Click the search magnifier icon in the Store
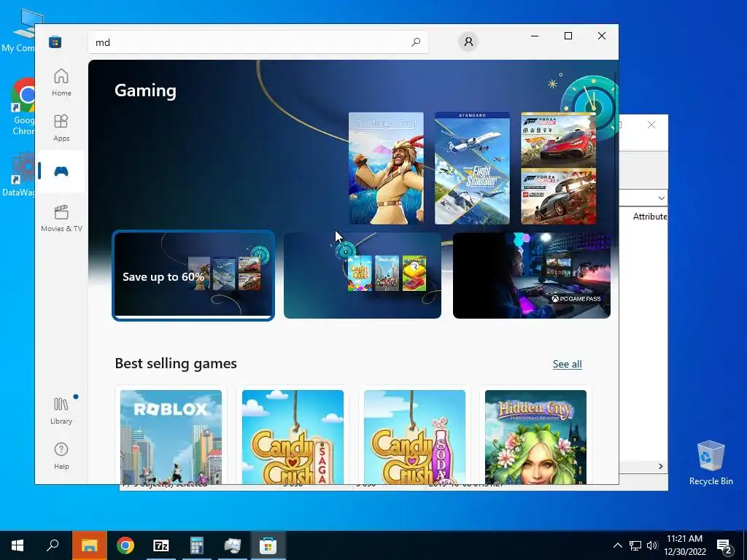Image resolution: width=747 pixels, height=560 pixels. (415, 42)
